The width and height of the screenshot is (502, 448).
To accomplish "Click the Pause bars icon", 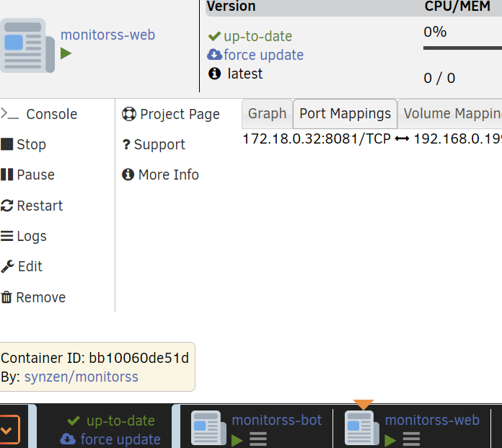I will pos(6,175).
